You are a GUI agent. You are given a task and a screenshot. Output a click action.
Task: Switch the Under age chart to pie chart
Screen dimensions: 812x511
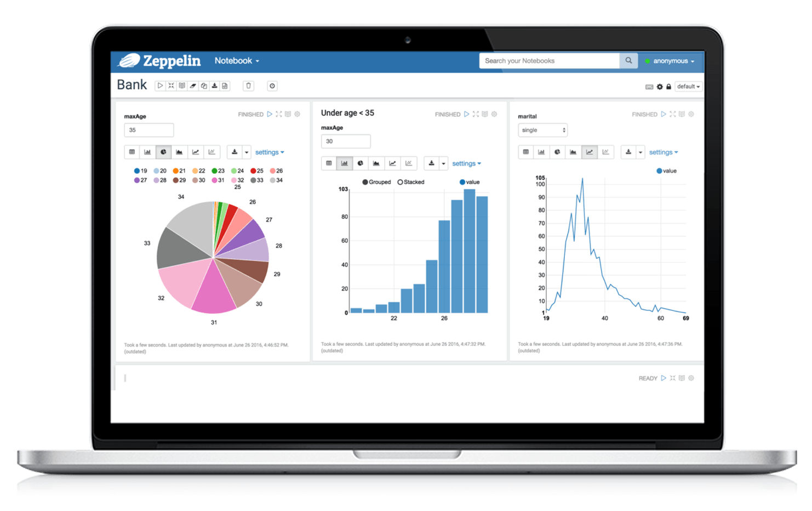[x=360, y=163]
